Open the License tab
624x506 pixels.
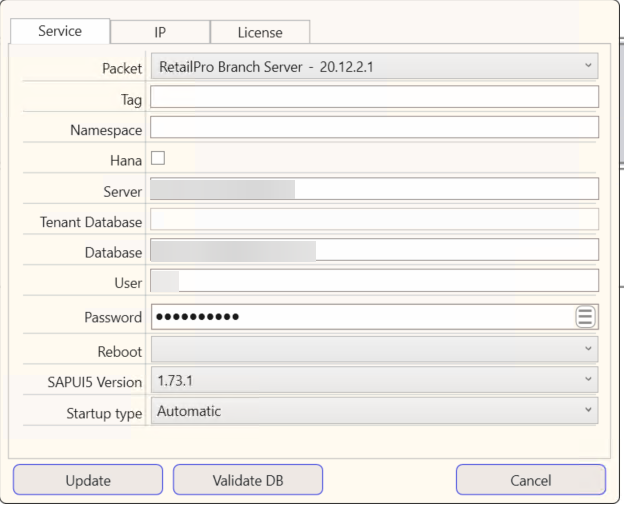[259, 32]
